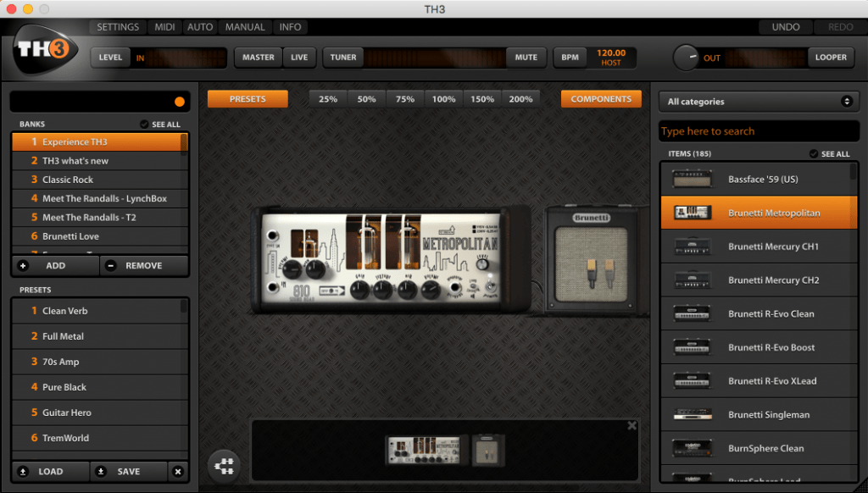
Task: Click cabinet thumbnail in overview strip
Action: coord(487,450)
